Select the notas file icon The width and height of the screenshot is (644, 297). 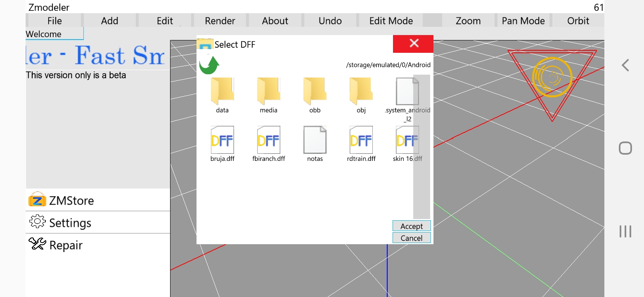click(315, 140)
